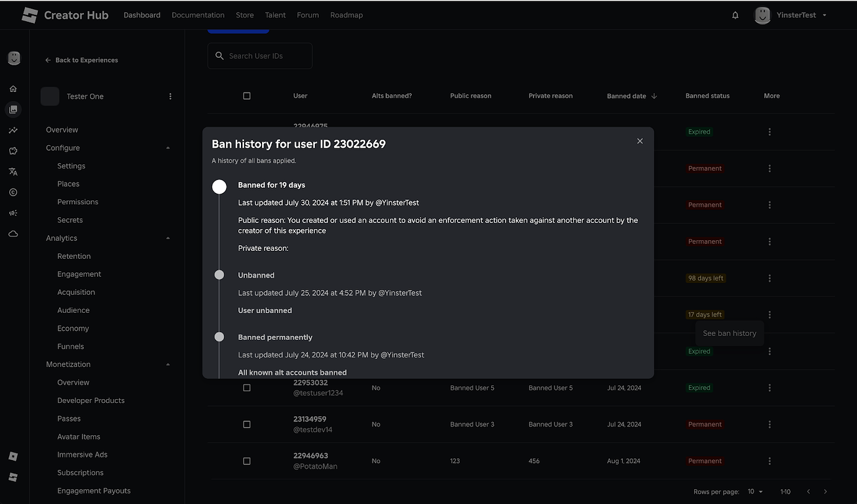Open the Documentation menu item
Viewport: 857px width, 504px height.
[197, 14]
